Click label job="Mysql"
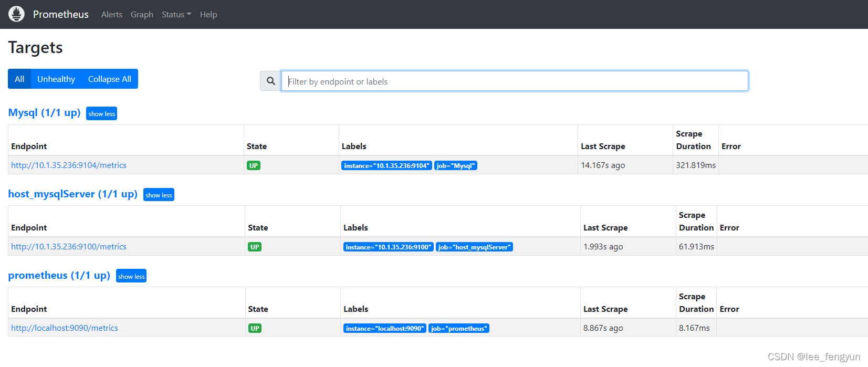868x367 pixels. (456, 165)
